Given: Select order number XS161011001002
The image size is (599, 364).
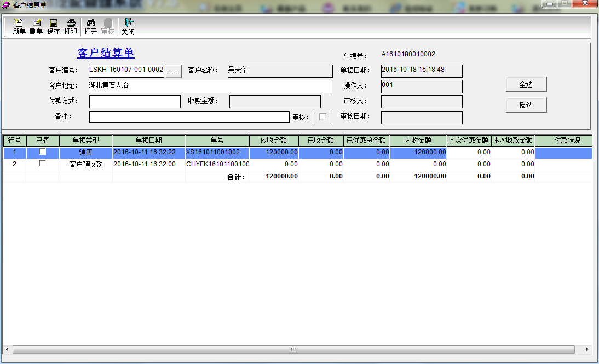Looking at the screenshot, I should pyautogui.click(x=217, y=152).
